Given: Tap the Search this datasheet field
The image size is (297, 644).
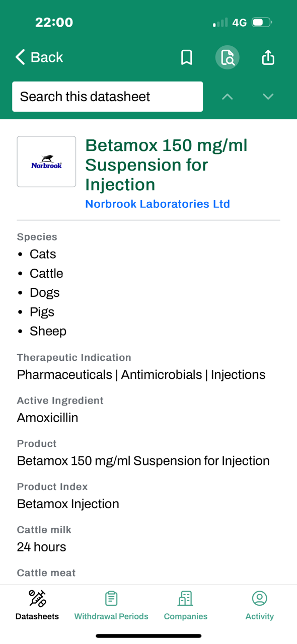Looking at the screenshot, I should coord(107,96).
